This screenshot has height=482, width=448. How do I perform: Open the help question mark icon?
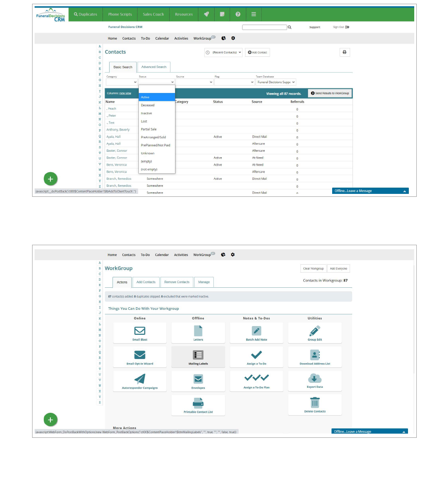pos(238,14)
